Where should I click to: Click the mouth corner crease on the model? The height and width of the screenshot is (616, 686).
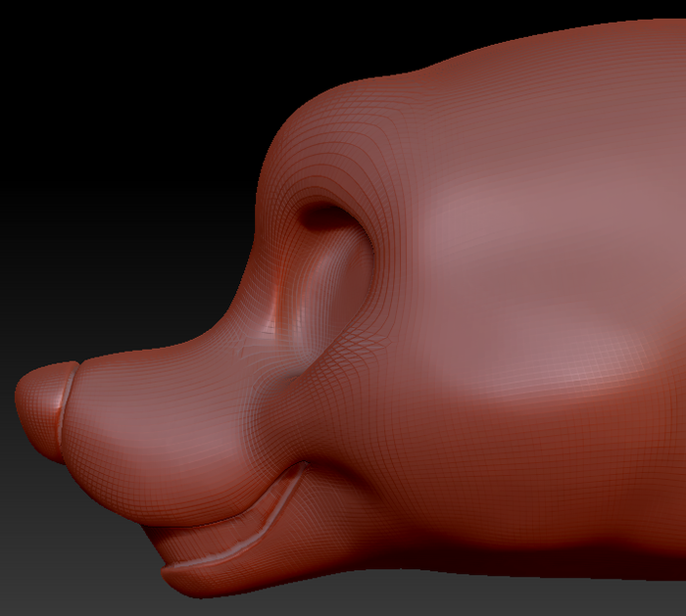[303, 465]
